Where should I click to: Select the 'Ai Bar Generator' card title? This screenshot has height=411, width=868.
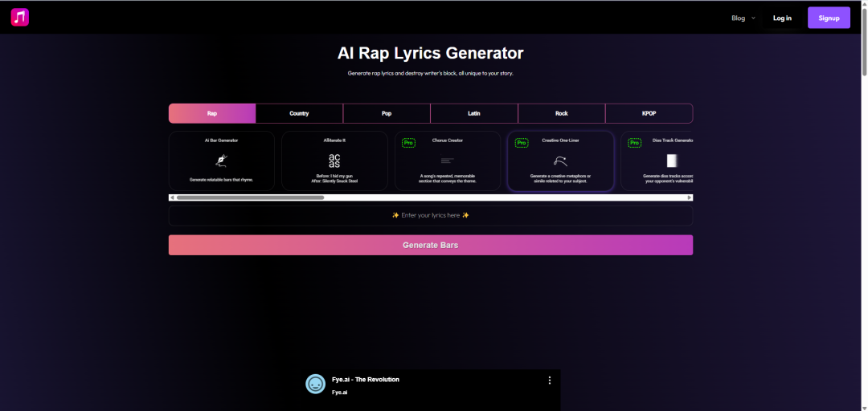click(x=222, y=140)
